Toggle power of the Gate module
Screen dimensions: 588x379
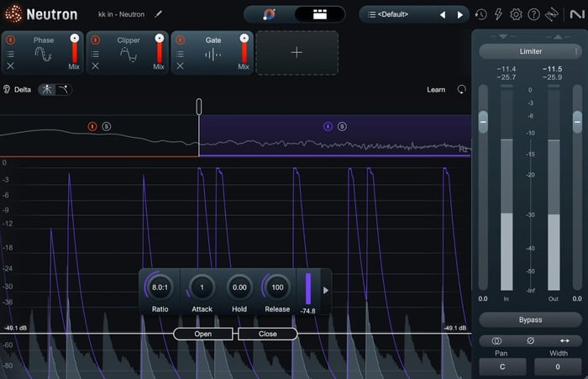[x=180, y=39]
